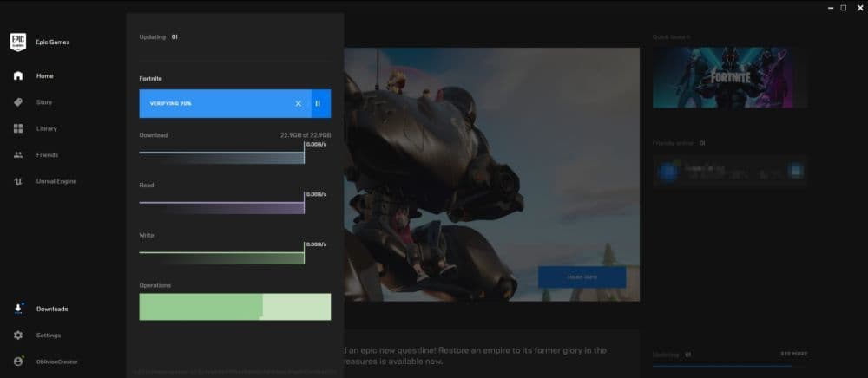Maximize the Epic Games launcher window
Screen dimensions: 868x378
pyautogui.click(x=844, y=8)
